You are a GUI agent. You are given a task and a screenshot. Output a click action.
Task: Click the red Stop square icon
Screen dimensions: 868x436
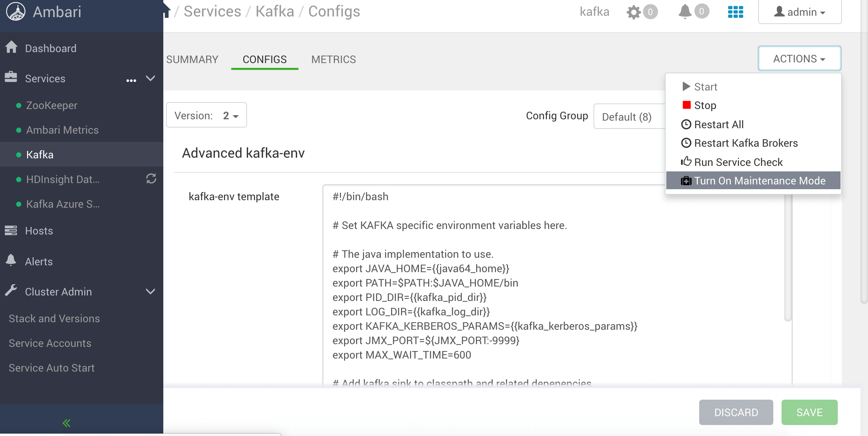pyautogui.click(x=686, y=105)
